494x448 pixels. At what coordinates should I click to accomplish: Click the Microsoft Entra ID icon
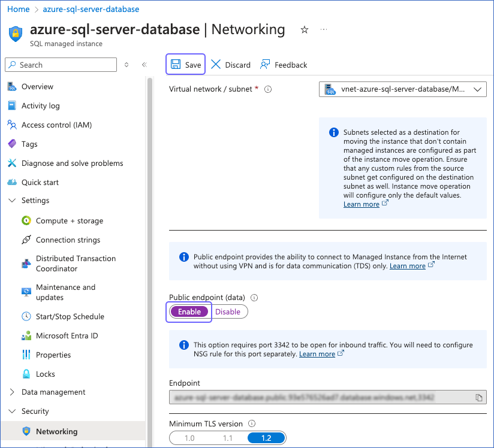coord(26,335)
